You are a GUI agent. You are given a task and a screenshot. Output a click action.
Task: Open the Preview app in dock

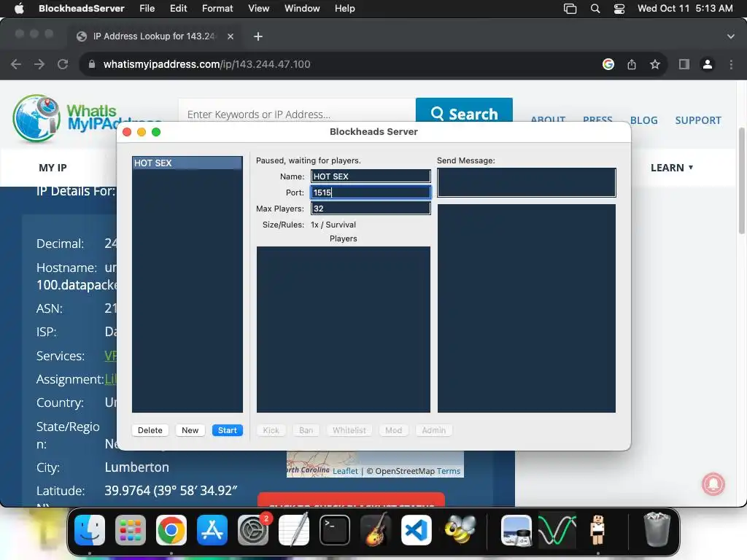click(516, 530)
